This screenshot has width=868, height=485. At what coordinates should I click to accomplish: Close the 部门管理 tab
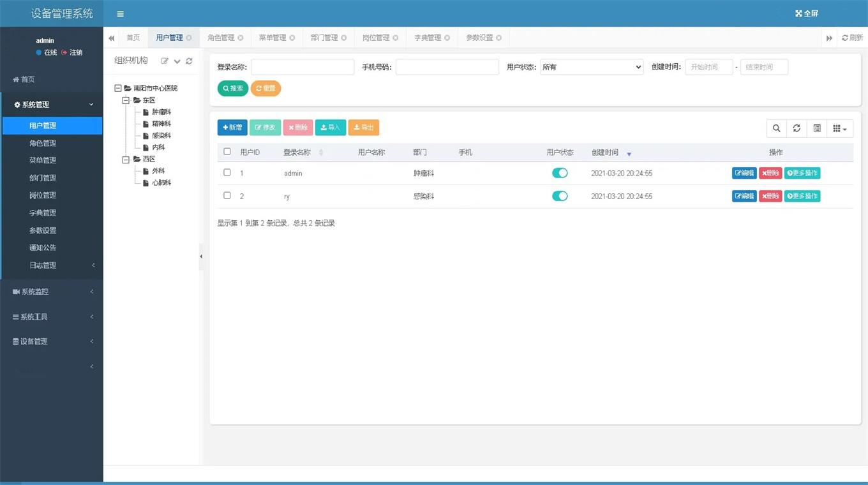(344, 38)
